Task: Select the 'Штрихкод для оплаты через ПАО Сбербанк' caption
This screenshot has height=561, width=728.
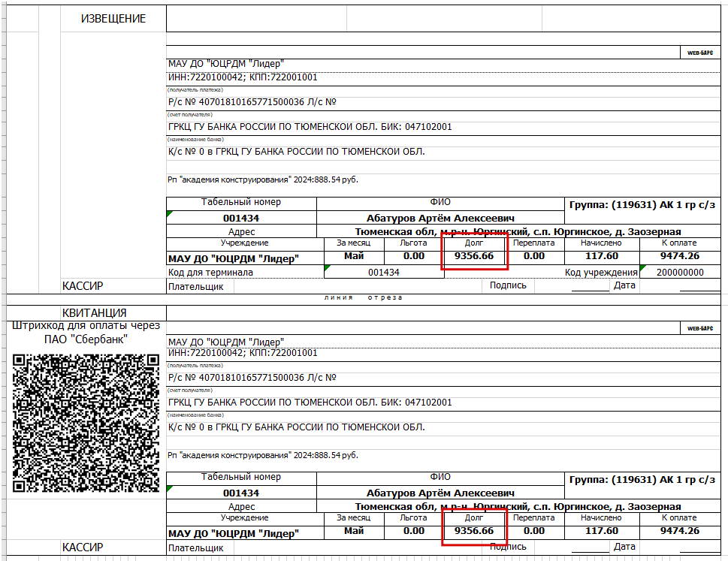Action: [x=86, y=332]
